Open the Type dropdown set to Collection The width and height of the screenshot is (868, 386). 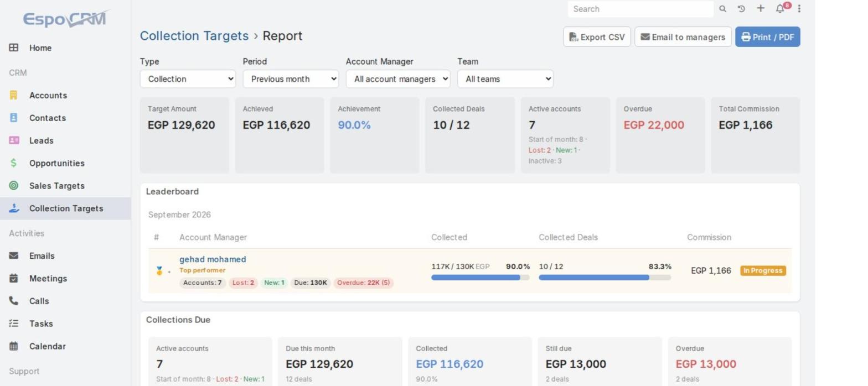pos(188,79)
